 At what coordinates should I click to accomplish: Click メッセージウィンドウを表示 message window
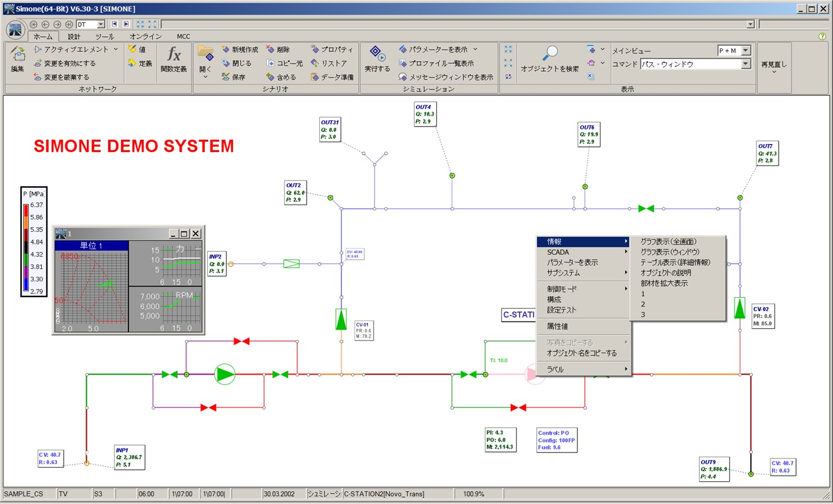(x=446, y=77)
